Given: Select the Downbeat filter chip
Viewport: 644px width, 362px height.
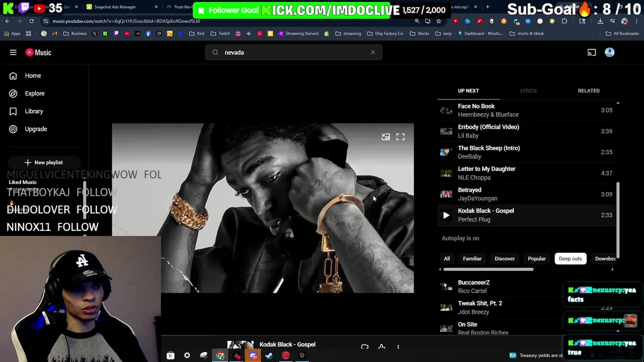Looking at the screenshot, I should (x=605, y=258).
